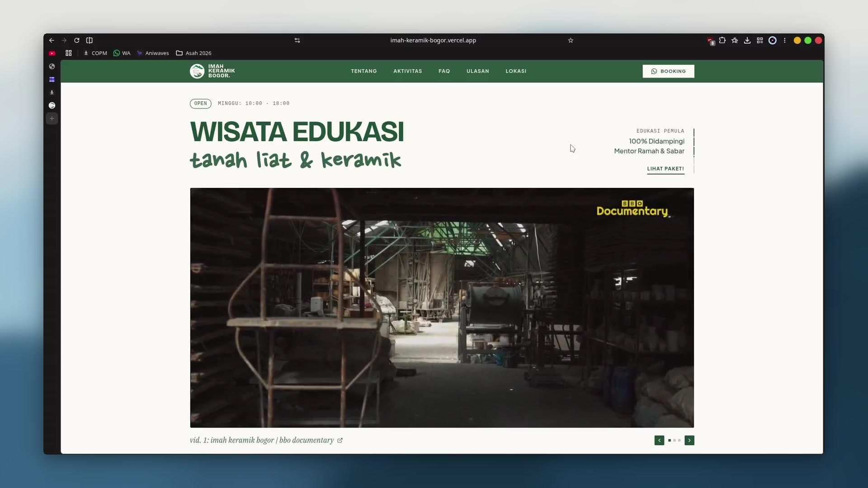Click the OPEN status badge
868x488 pixels.
[x=201, y=103]
